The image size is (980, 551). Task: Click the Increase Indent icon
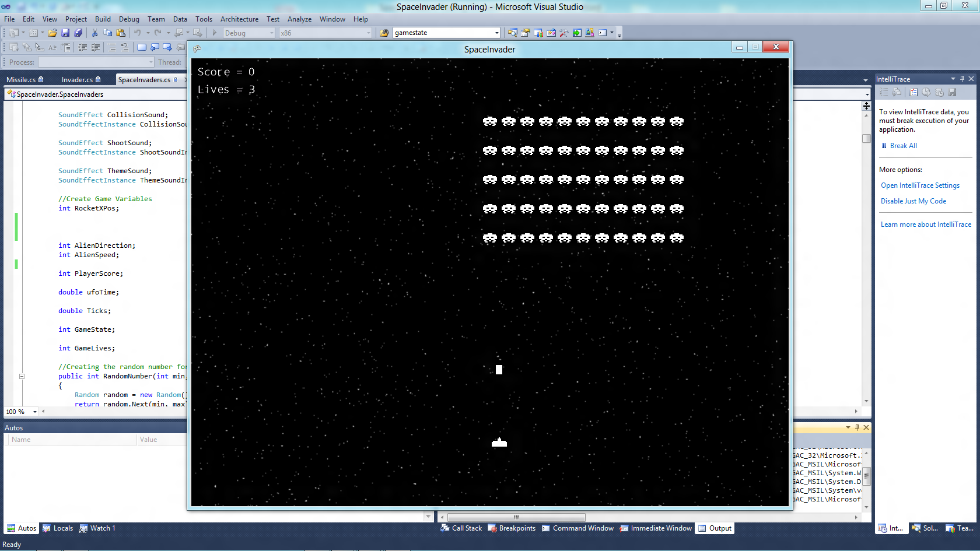[95, 47]
